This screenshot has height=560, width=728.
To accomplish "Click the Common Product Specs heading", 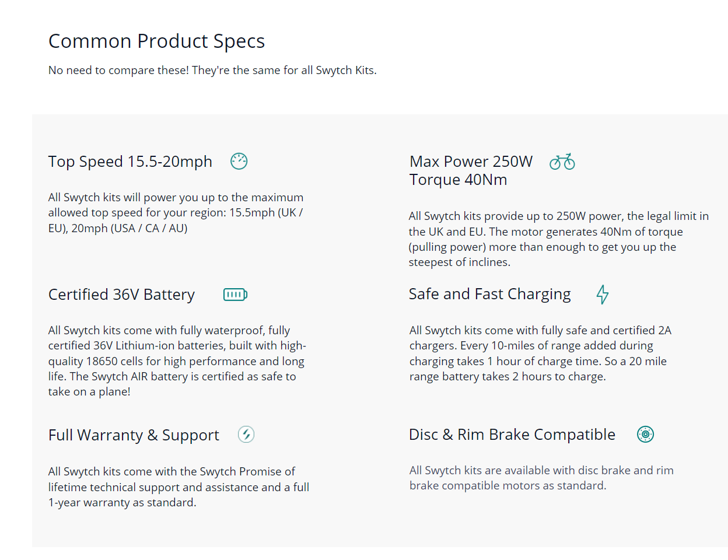I will 156,41.
